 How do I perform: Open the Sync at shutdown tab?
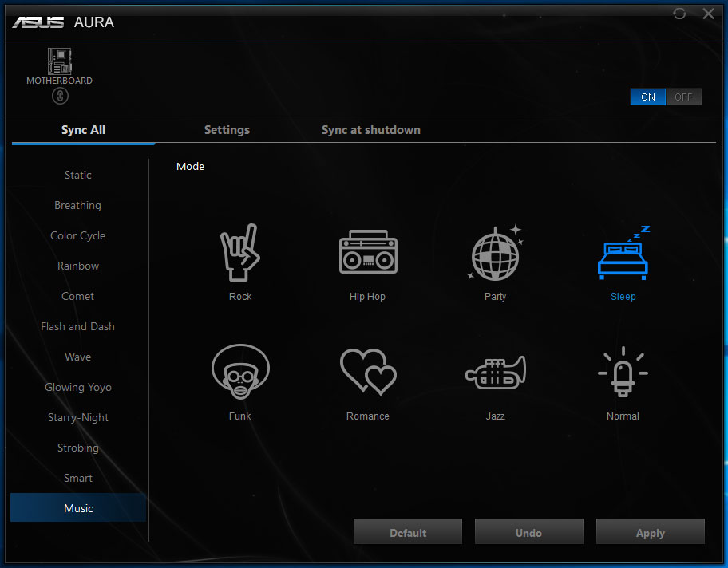point(371,130)
